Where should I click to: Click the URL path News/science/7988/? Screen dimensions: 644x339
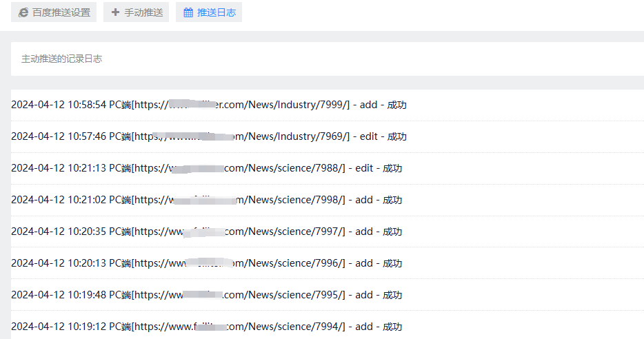(295, 168)
